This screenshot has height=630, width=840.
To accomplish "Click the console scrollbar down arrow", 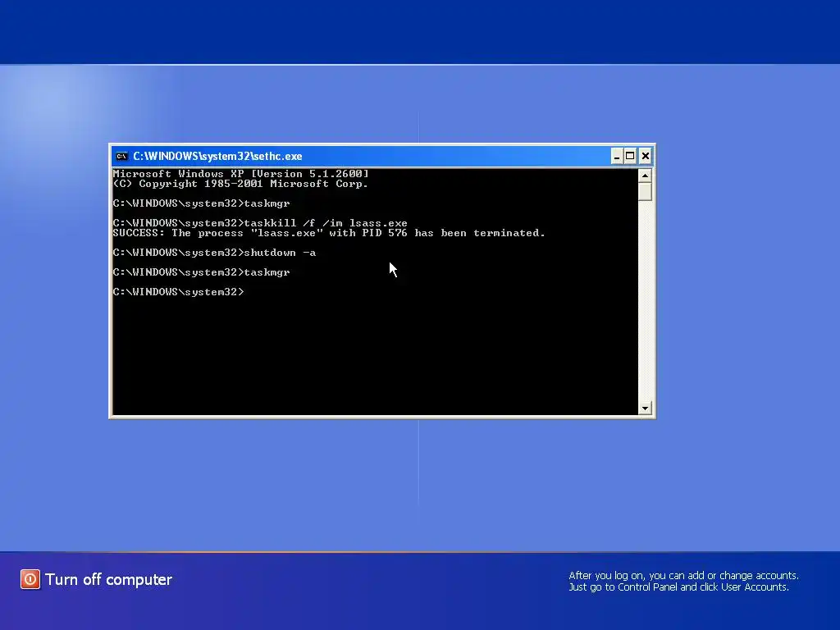I will 645,409.
